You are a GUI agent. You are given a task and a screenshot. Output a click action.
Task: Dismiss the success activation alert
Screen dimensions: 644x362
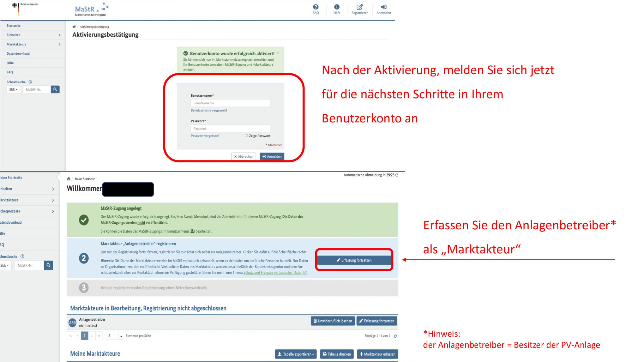click(x=277, y=53)
